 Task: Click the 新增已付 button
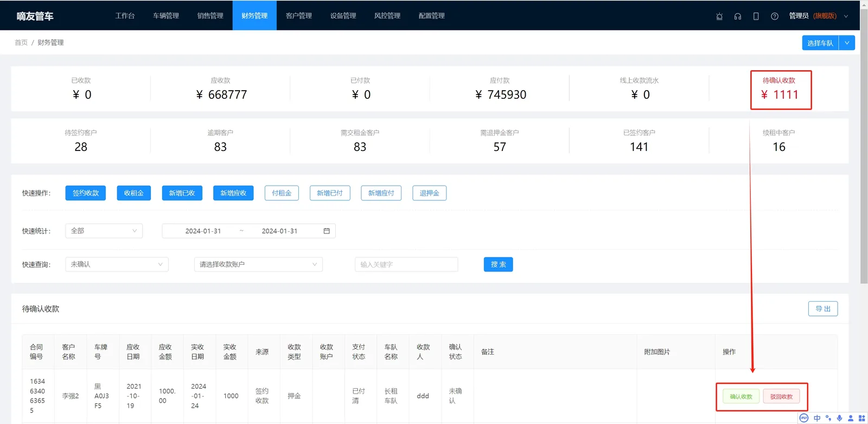pyautogui.click(x=330, y=193)
